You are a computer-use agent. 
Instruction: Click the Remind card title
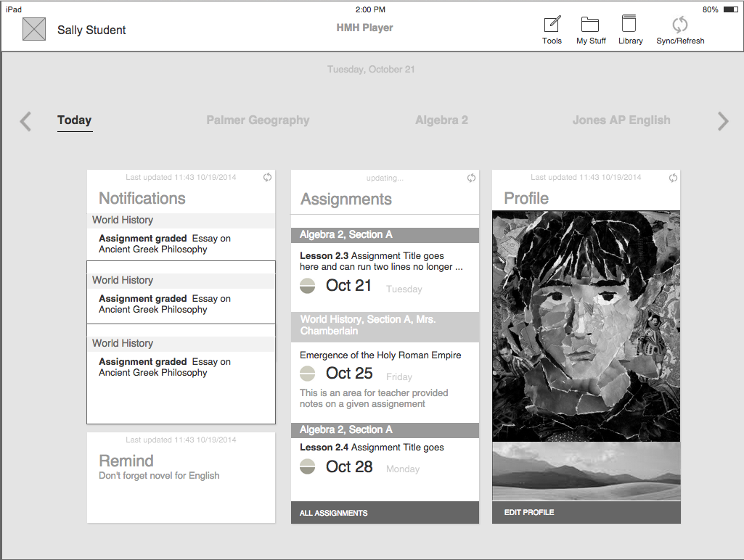point(126,461)
